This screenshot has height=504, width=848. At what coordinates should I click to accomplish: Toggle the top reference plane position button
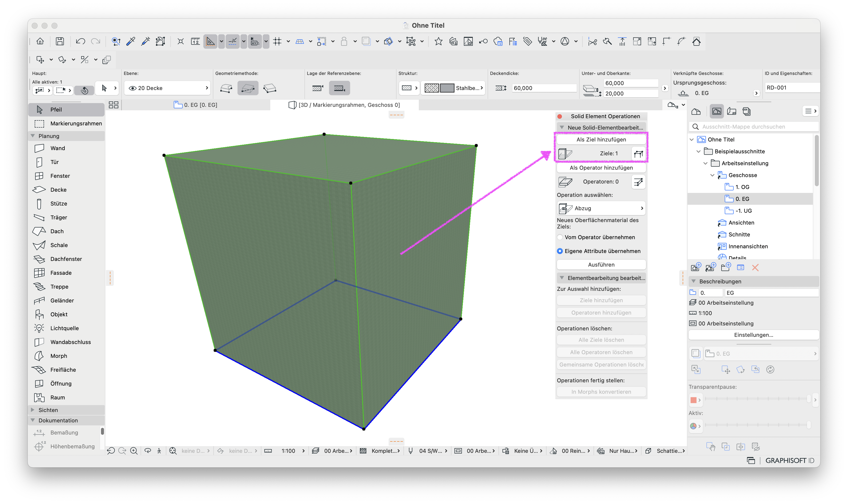click(x=318, y=88)
